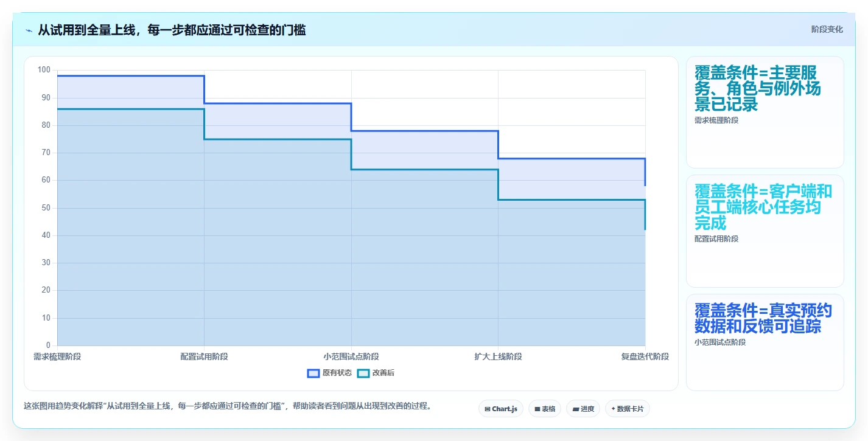
Task: Select the 小范围试点阶段 x-axis label
Action: 351,356
